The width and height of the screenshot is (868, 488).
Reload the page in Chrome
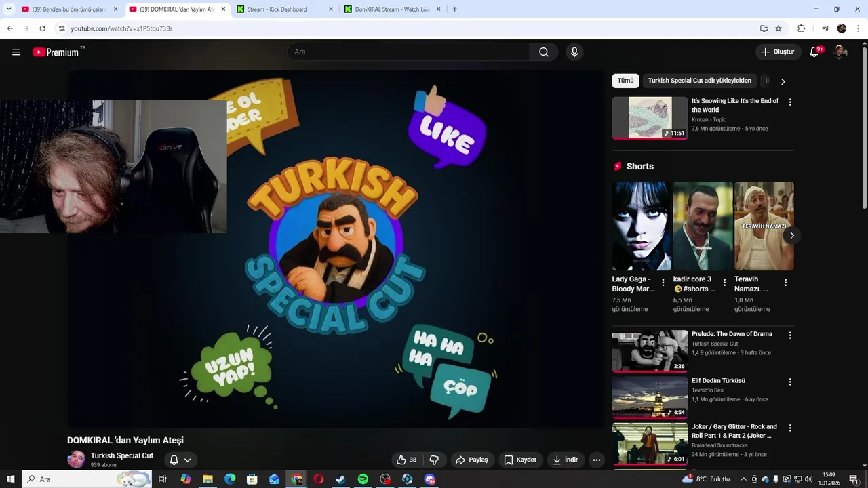42,28
